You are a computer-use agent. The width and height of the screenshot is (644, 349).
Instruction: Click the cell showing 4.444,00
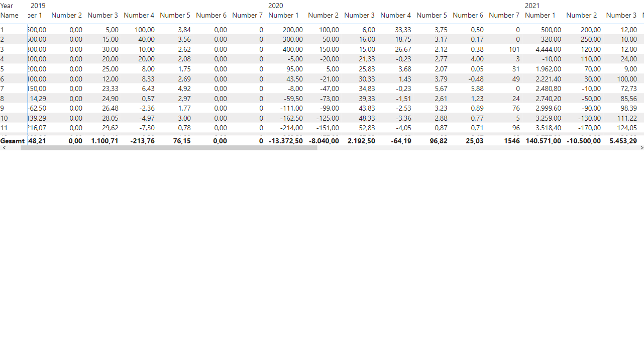click(x=549, y=49)
